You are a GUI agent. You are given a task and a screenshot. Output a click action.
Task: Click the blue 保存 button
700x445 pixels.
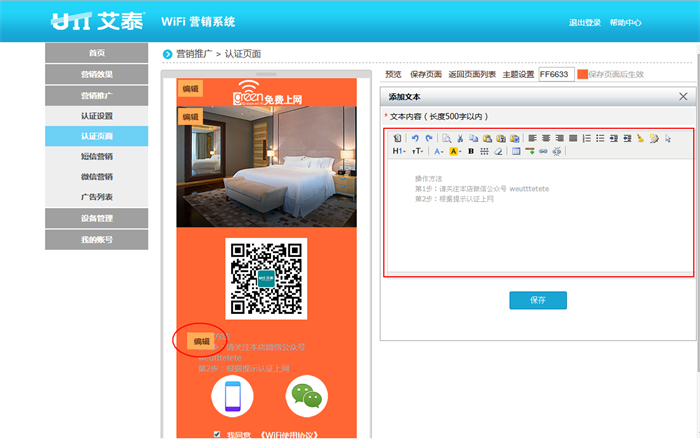pos(538,300)
